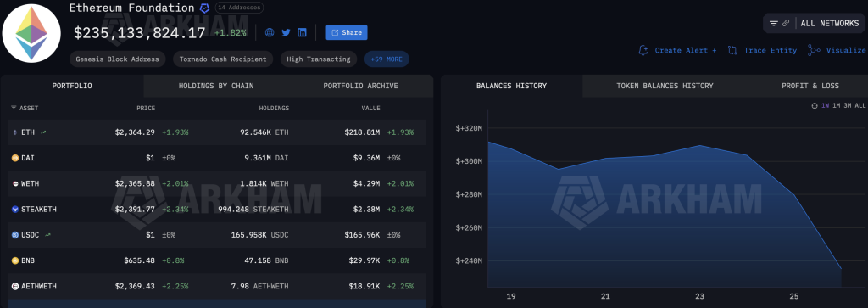The width and height of the screenshot is (868, 308).
Task: Click the 9.361M DAI holdings cell
Action: tap(265, 158)
